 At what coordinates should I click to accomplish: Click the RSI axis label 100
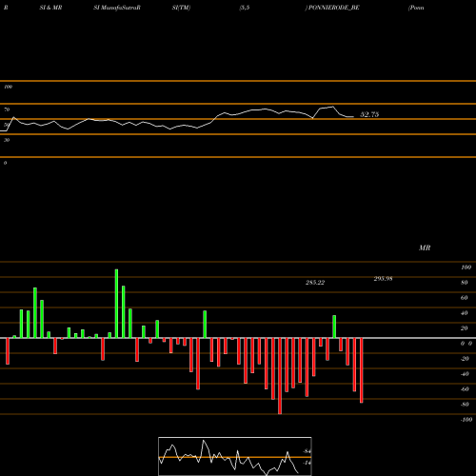coord(8,87)
